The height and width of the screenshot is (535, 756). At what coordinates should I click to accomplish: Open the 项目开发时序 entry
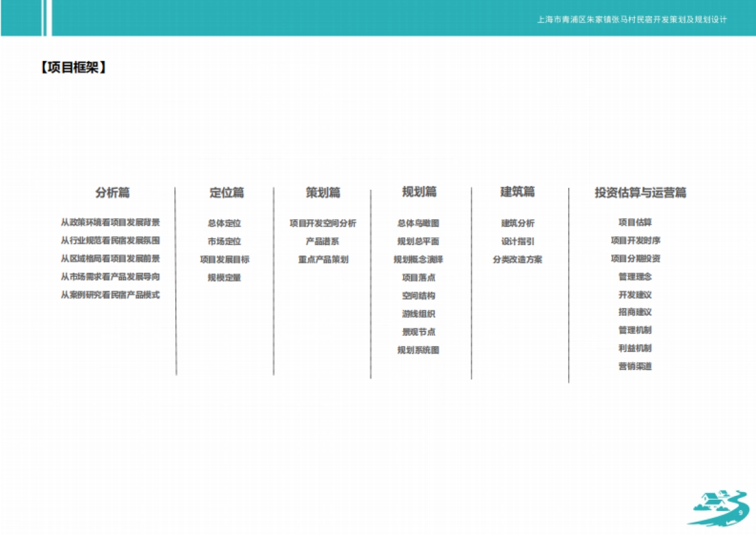coord(635,241)
